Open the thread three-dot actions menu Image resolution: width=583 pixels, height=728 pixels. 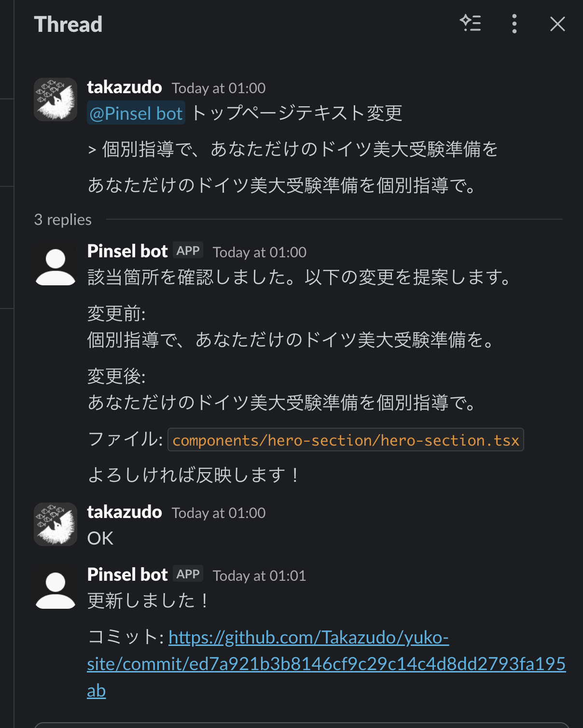pos(514,24)
